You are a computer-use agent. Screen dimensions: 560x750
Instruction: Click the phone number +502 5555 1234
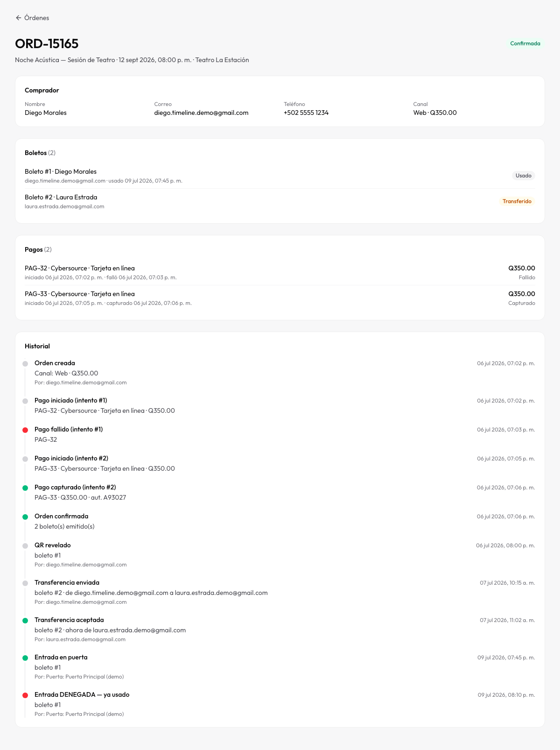(306, 113)
